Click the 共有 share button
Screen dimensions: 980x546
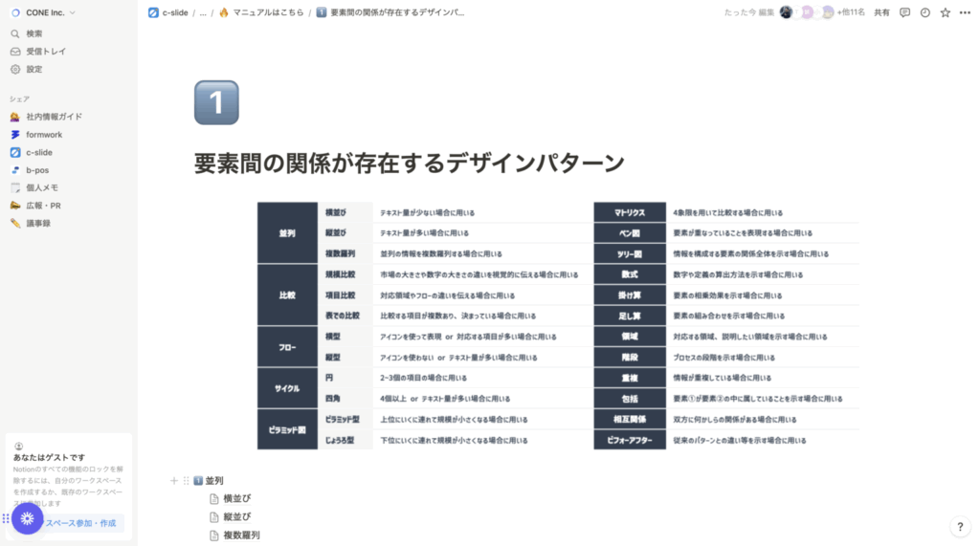coord(881,12)
